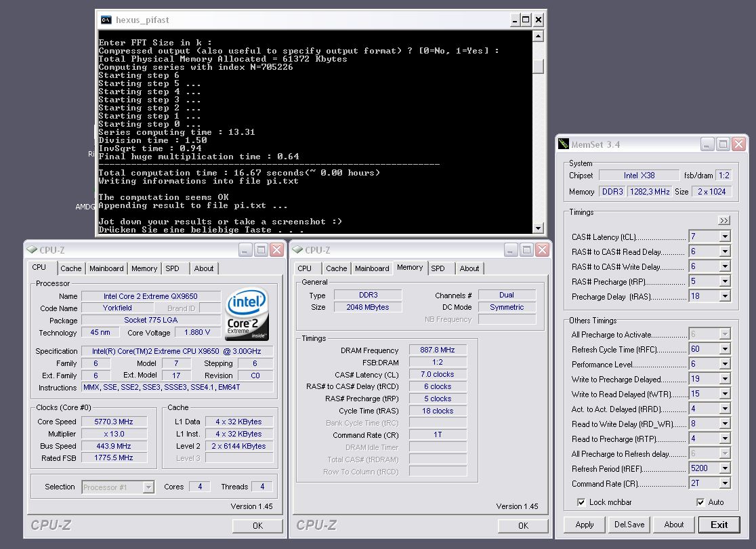The height and width of the screenshot is (549, 756).
Task: Click the CPU-Z icon in the CPU tab window title bar
Action: (x=32, y=249)
